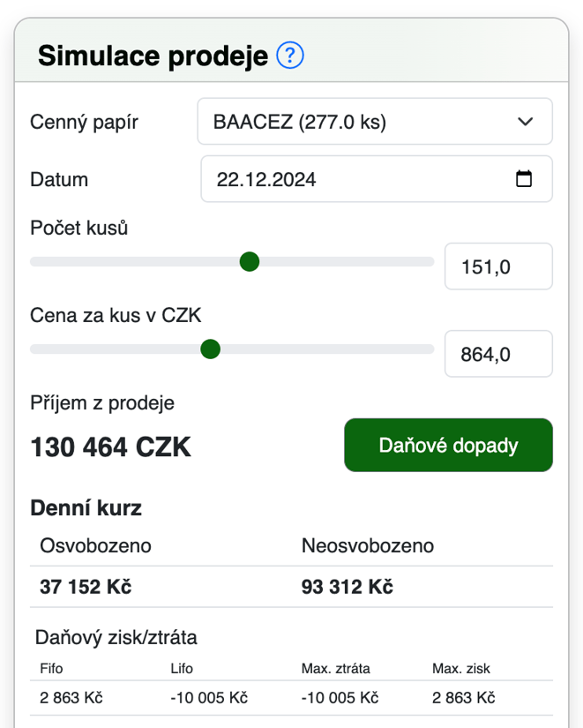Image resolution: width=583 pixels, height=728 pixels.
Task: Open the help question mark icon
Action: point(290,56)
